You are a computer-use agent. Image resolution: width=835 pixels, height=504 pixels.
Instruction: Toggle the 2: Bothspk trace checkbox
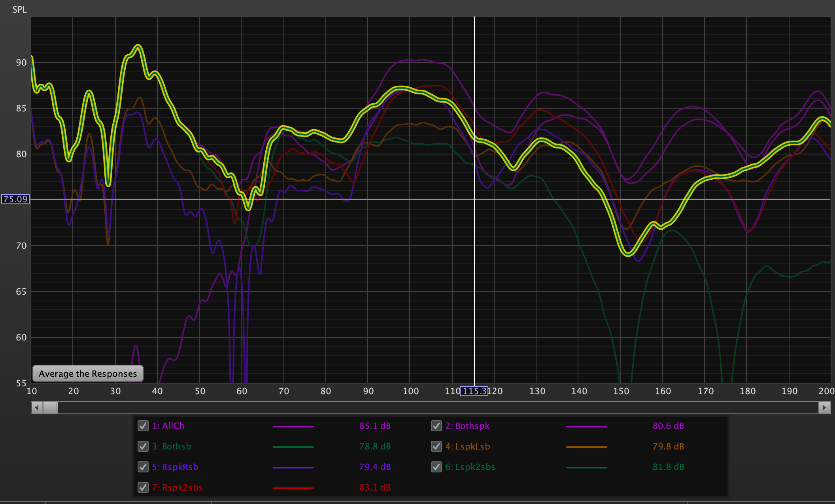(436, 426)
